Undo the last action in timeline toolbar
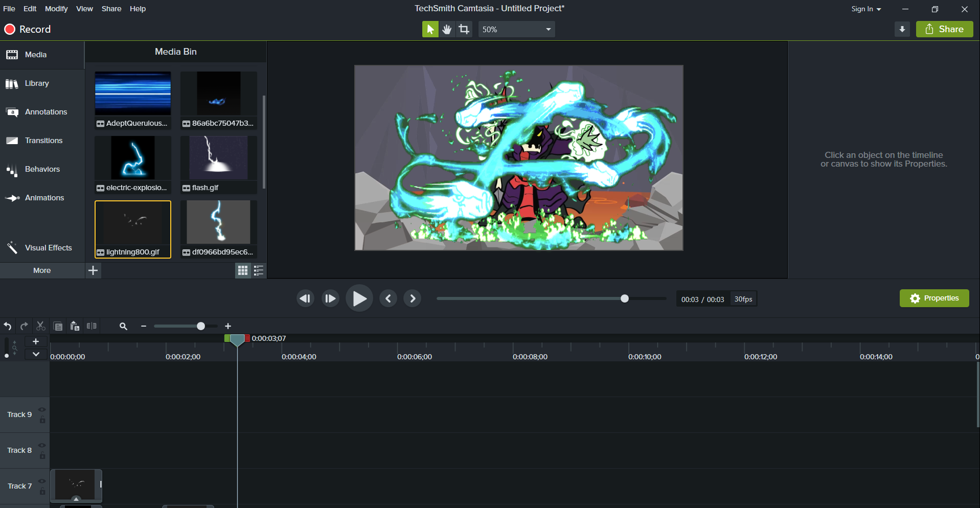The width and height of the screenshot is (980, 508). pos(8,326)
